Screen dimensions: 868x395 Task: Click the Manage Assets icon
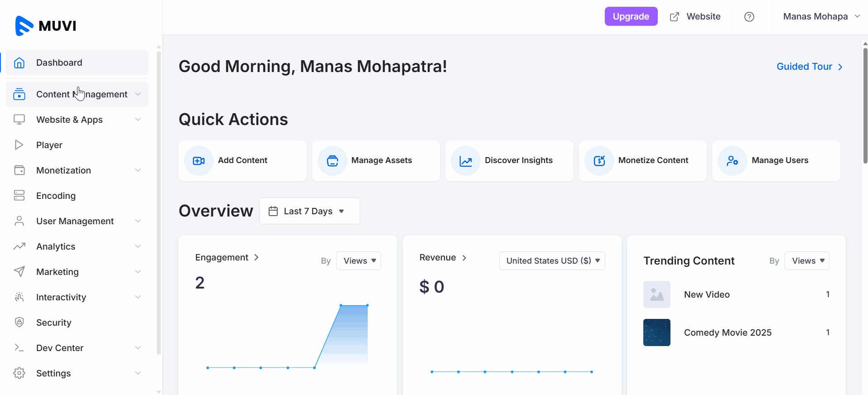tap(332, 161)
